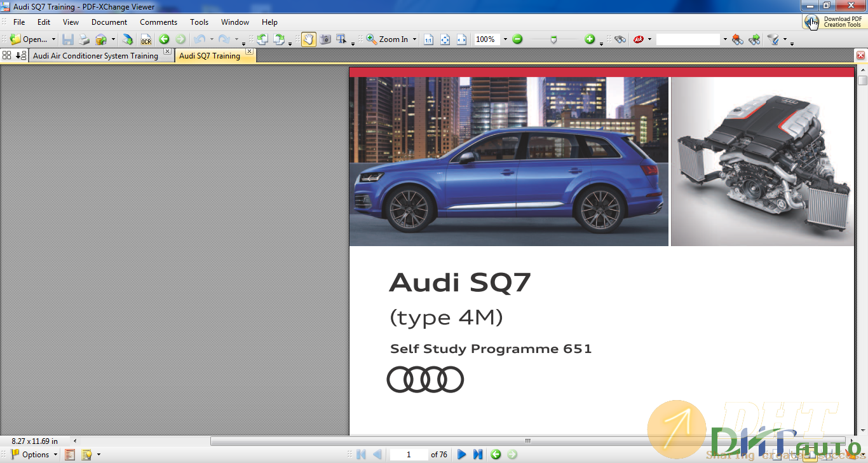Click the toolbar search text box
Image resolution: width=868 pixels, height=463 pixels.
pyautogui.click(x=688, y=39)
